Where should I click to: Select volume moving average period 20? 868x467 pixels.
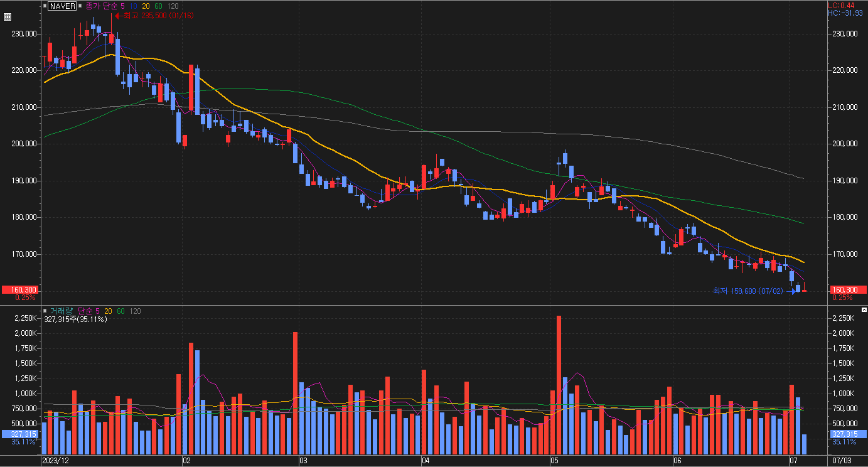(x=109, y=311)
